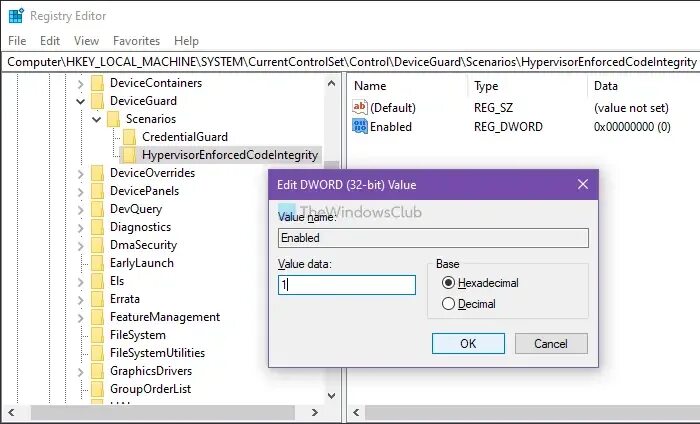This screenshot has height=424, width=700.
Task: Click the DevicePanels folder icon
Action: coord(97,191)
